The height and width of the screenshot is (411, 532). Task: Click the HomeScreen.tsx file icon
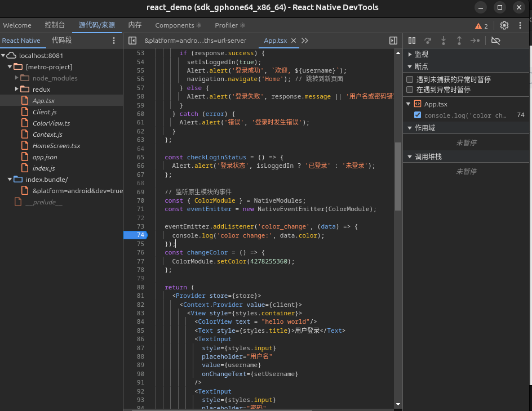(25, 146)
